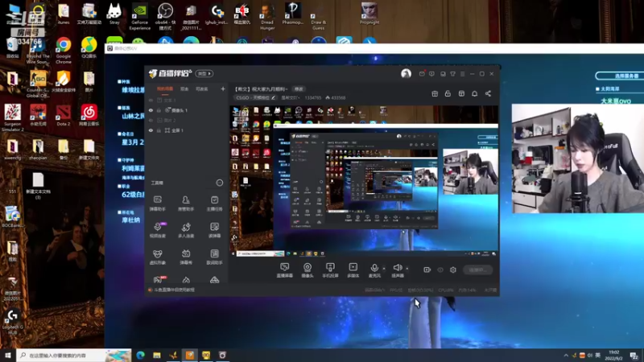Open the 弹幕助手 tool in the toolbox
This screenshot has width=644, height=362.
coord(157,203)
